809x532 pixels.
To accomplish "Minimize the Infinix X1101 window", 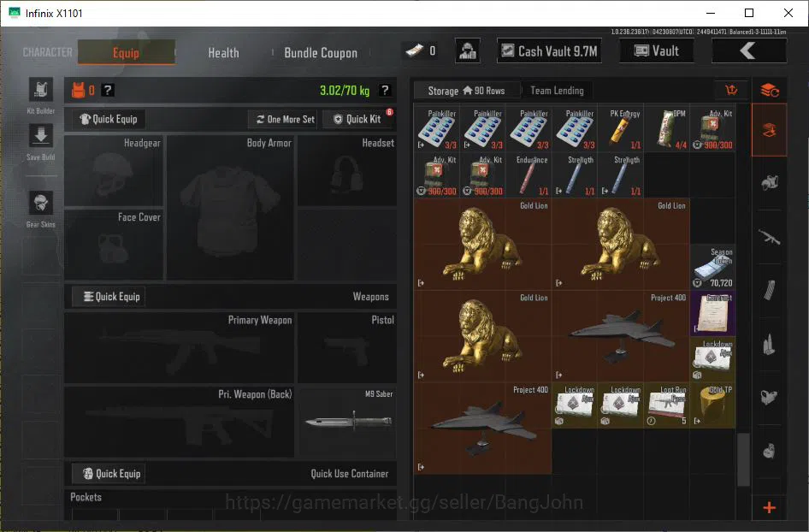I will (x=711, y=13).
